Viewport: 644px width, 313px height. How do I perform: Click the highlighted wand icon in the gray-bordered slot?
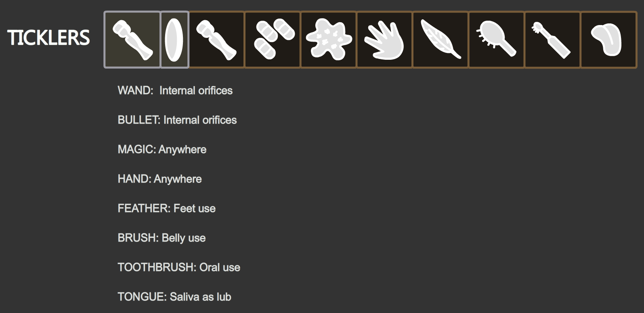[132, 40]
